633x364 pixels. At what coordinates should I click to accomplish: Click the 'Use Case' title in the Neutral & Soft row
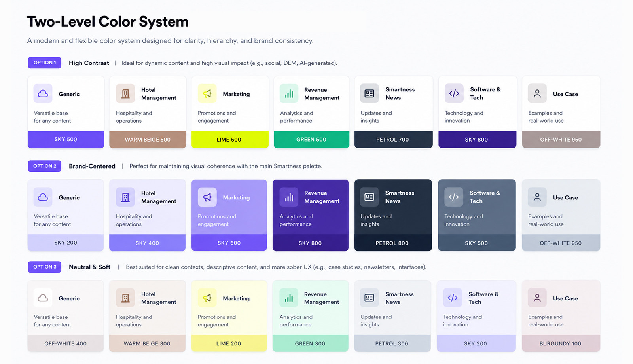pos(565,298)
